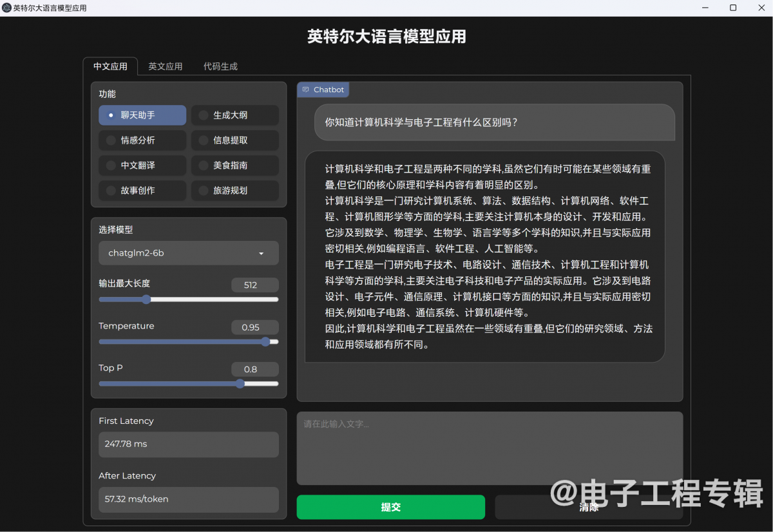Enable the 旅游规划 option
Viewport: 773px width, 532px height.
pos(235,191)
